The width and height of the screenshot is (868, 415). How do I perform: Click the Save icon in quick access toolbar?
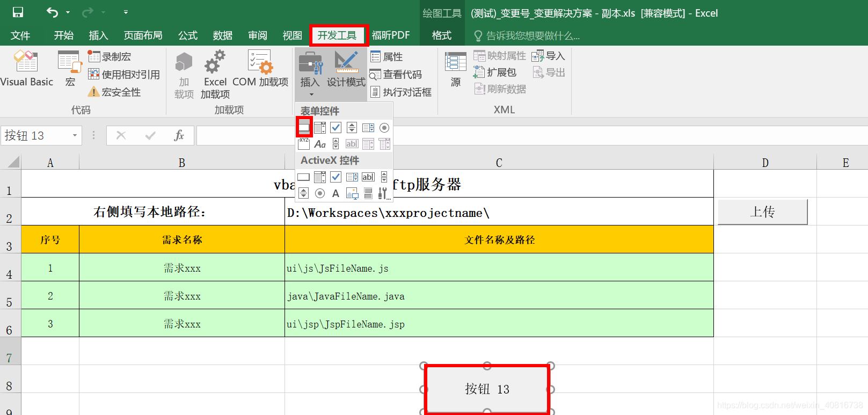[x=18, y=12]
